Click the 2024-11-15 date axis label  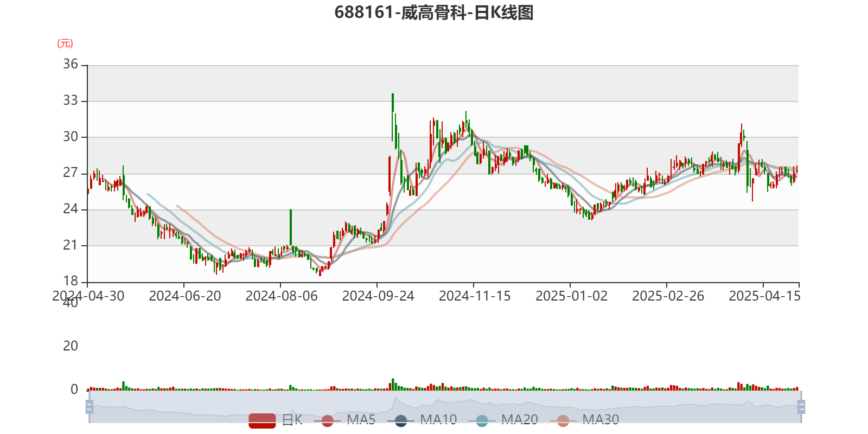(475, 296)
